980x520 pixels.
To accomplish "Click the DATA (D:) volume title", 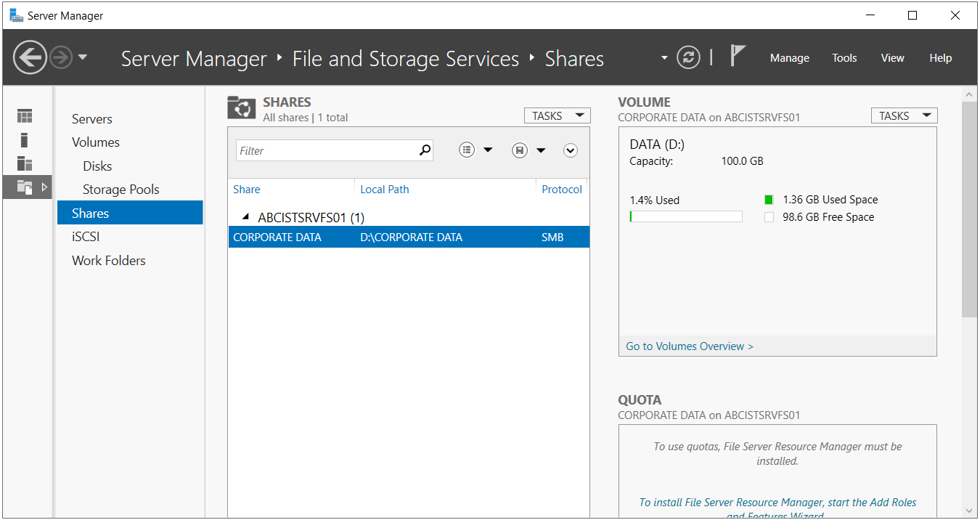I will 657,145.
